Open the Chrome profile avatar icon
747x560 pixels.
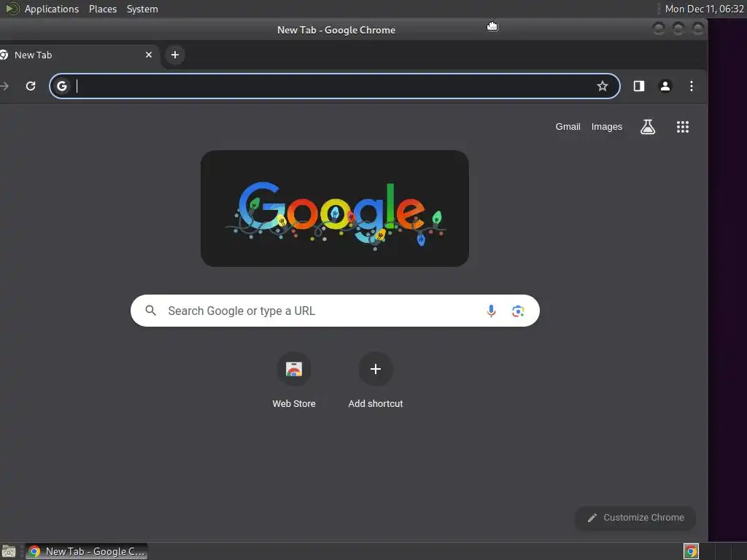point(665,86)
